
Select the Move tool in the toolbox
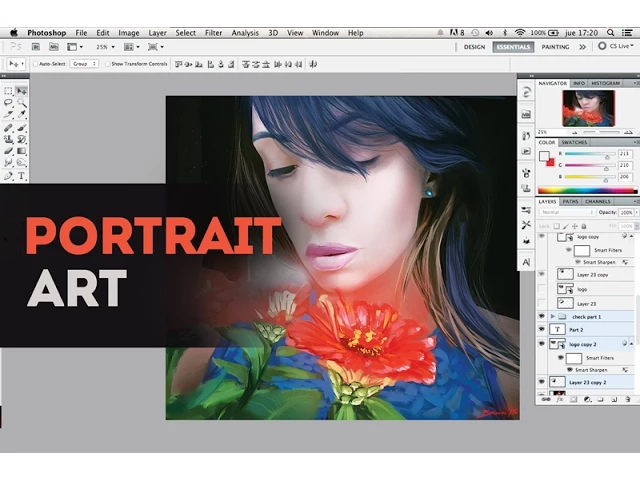coord(22,91)
